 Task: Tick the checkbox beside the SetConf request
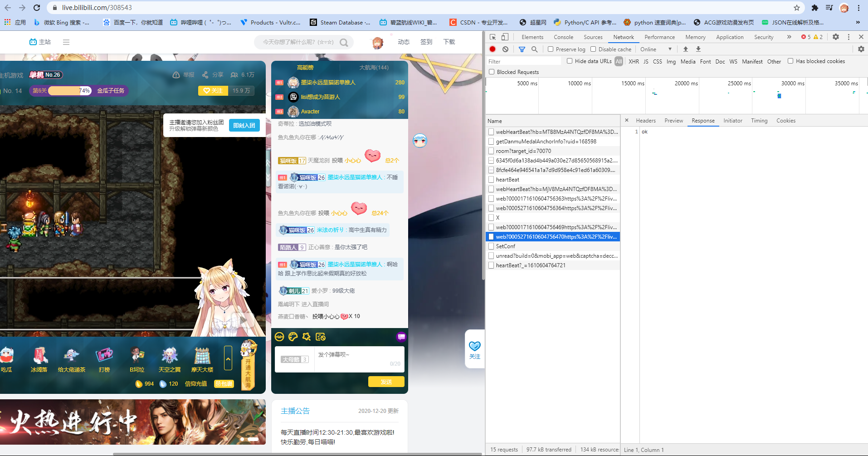pyautogui.click(x=491, y=246)
